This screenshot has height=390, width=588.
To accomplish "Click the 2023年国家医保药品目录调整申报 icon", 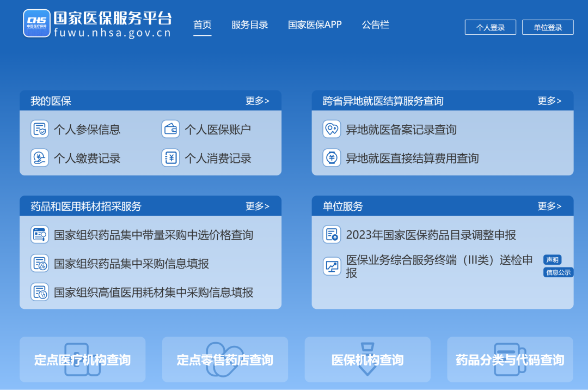I will point(332,235).
